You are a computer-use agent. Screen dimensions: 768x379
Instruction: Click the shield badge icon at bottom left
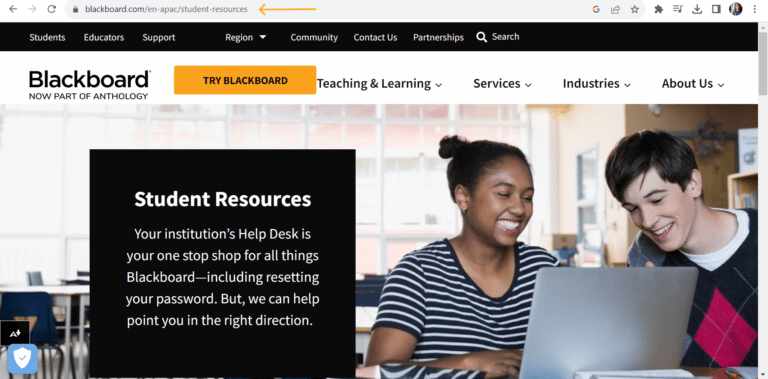coord(23,358)
